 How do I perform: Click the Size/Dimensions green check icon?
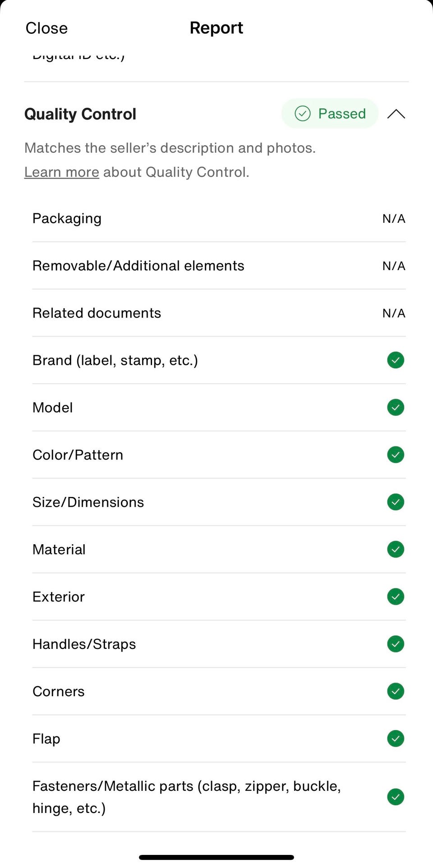[x=396, y=502]
